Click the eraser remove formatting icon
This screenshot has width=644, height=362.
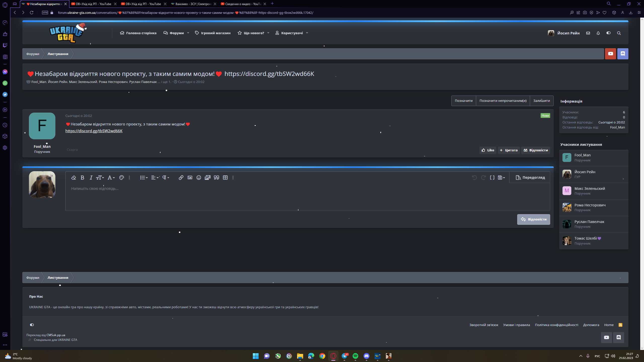tap(73, 177)
